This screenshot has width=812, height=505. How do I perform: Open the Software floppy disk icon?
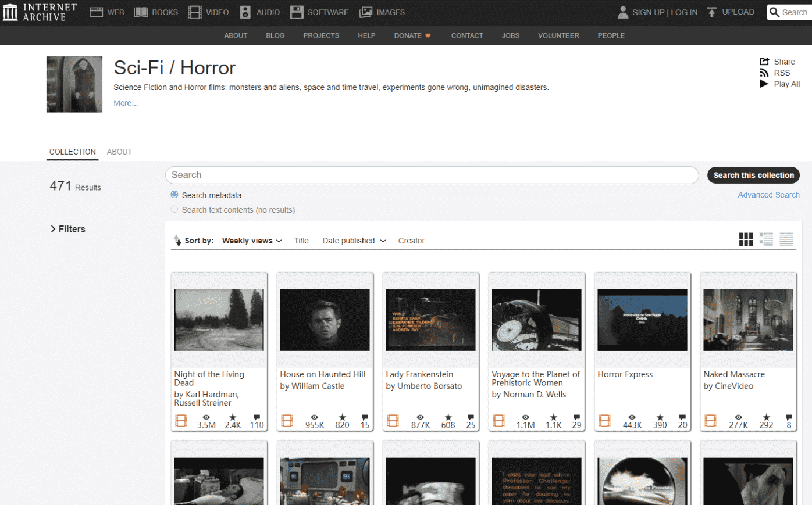click(297, 12)
